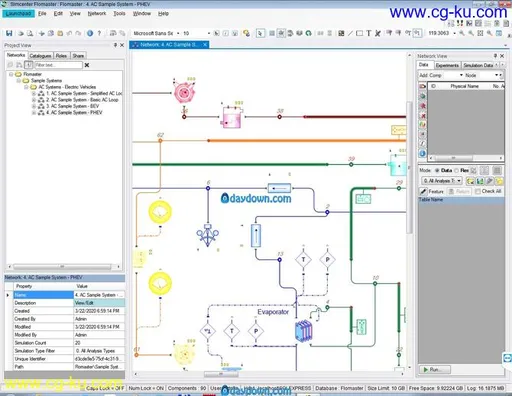
Task: Click the Save disk icon in toolbar
Action: 9,33
